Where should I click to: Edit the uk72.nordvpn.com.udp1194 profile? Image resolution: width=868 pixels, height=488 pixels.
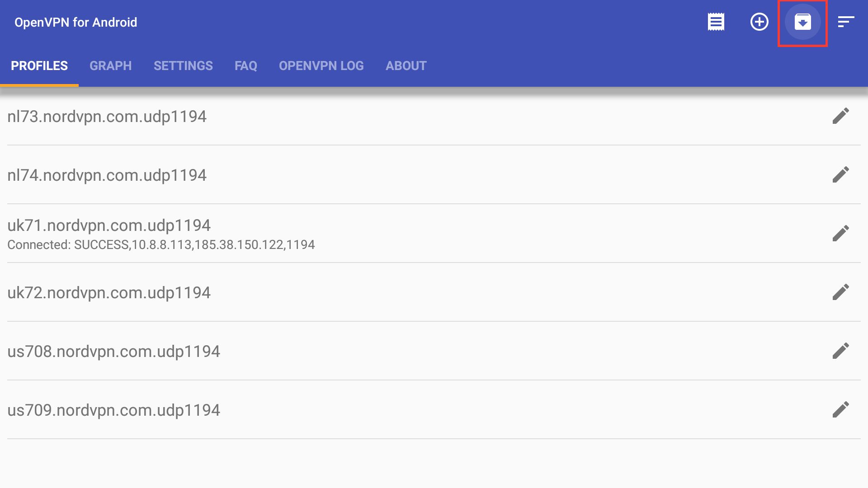841,292
